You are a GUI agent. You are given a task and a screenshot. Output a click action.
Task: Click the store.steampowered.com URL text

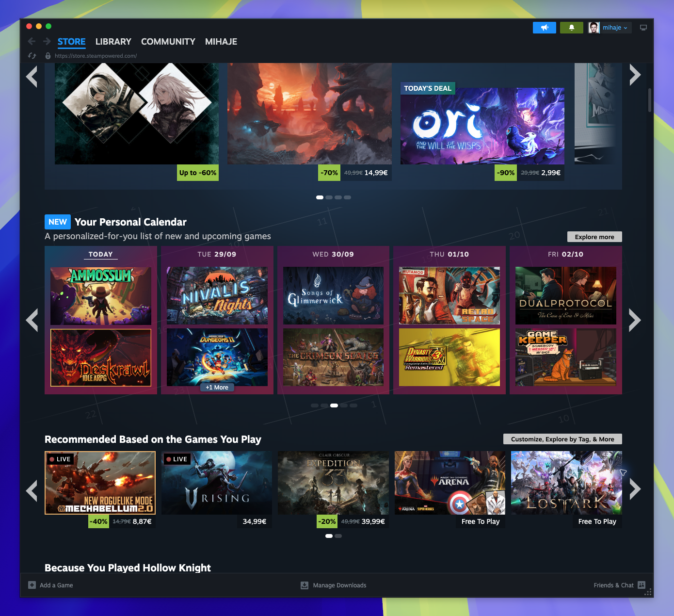pyautogui.click(x=96, y=56)
